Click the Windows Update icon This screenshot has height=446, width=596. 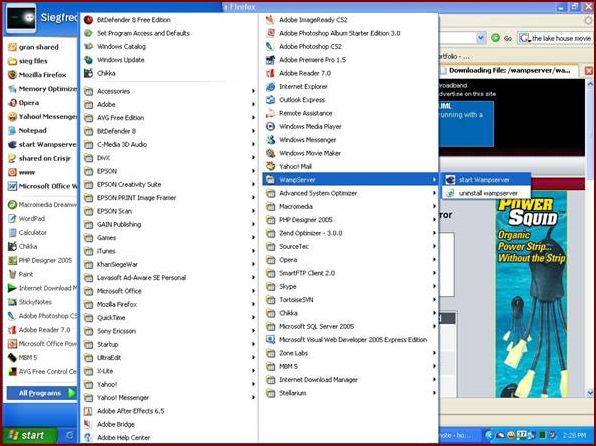coord(88,60)
